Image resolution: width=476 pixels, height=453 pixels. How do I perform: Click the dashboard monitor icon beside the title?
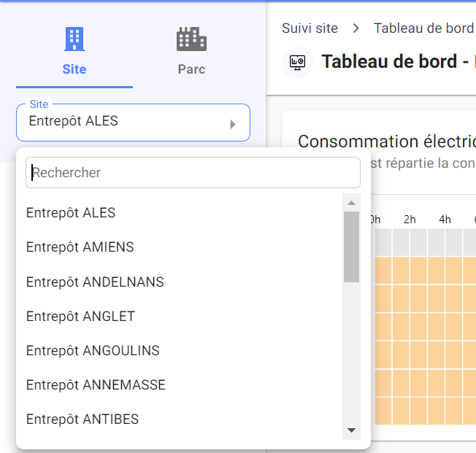(x=298, y=63)
